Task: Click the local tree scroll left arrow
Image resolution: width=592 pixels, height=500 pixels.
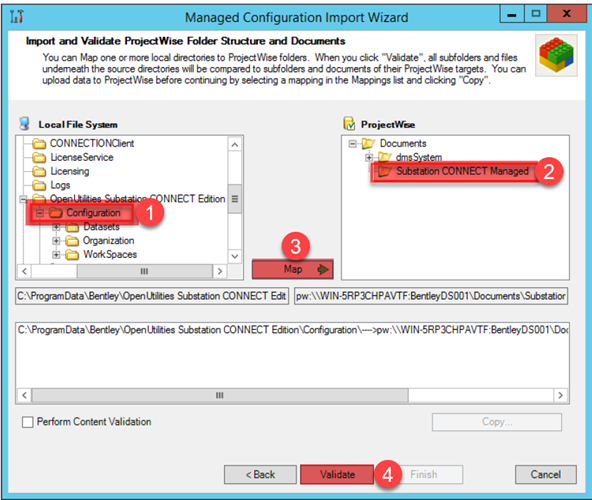Action: coord(24,271)
